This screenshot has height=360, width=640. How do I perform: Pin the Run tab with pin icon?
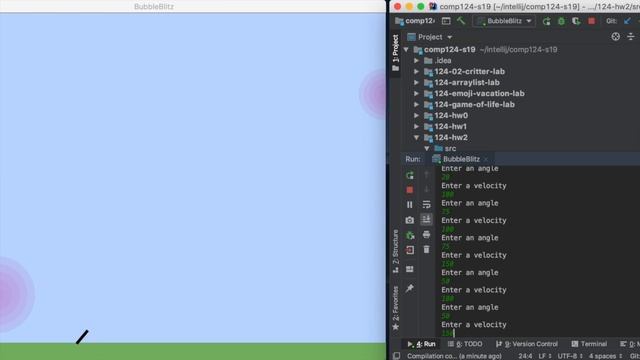[410, 288]
